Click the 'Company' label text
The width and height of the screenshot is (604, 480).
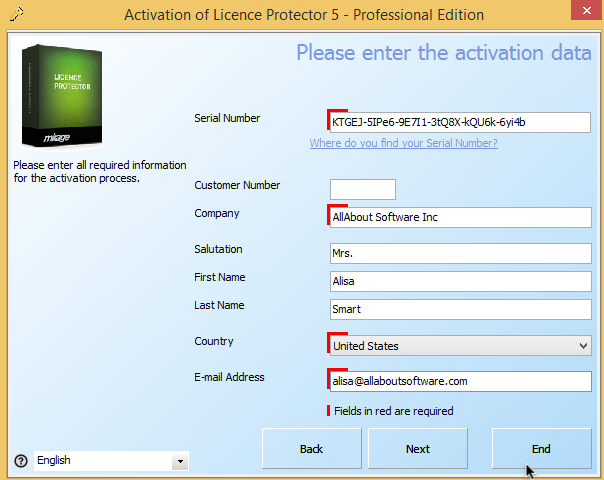217,213
